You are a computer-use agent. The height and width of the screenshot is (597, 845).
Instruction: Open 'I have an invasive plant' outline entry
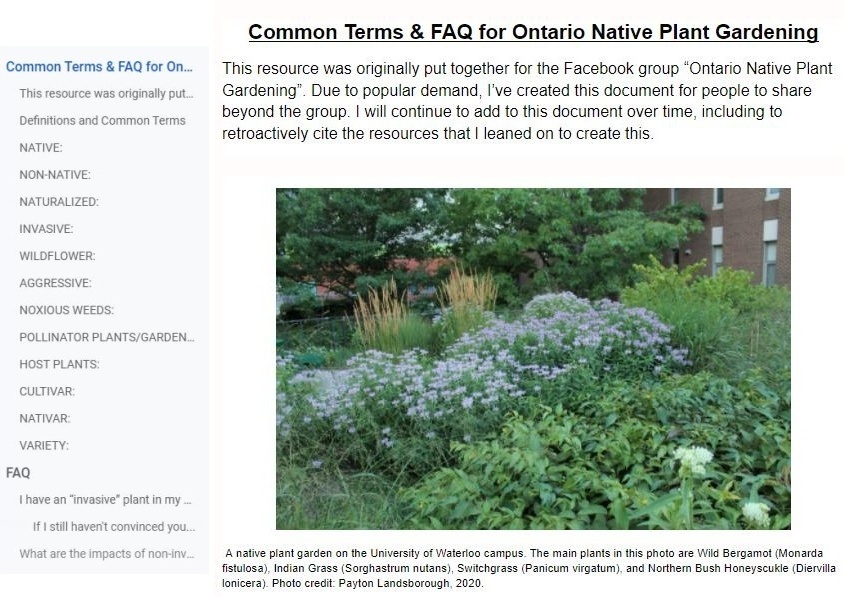[x=106, y=499]
